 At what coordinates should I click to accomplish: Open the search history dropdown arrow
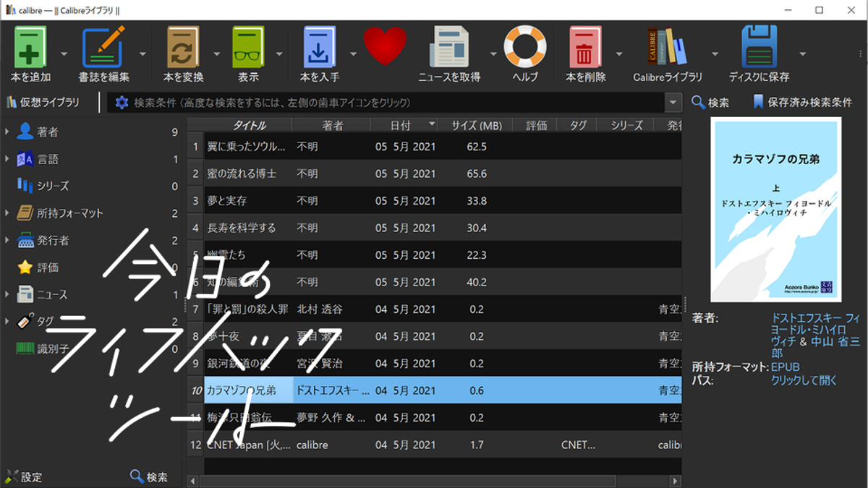click(x=674, y=103)
